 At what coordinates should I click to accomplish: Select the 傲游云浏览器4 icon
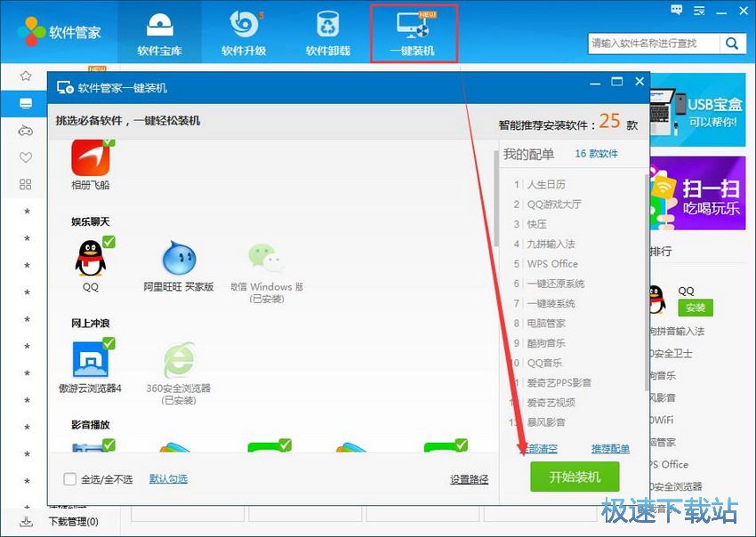point(90,359)
